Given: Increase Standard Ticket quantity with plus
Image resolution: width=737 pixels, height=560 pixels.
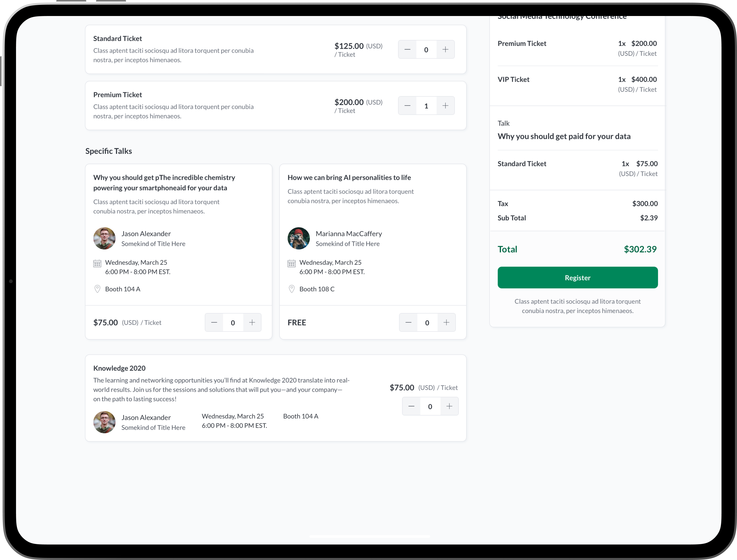Looking at the screenshot, I should (445, 50).
